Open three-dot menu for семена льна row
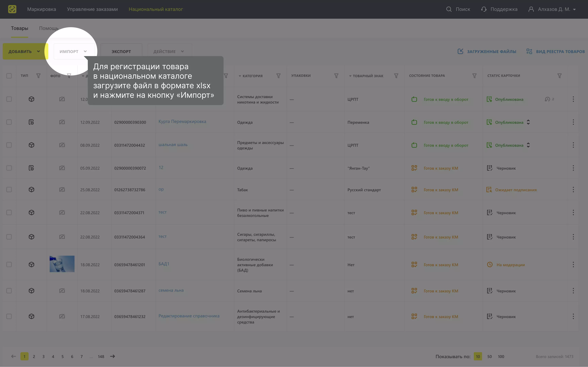The height and width of the screenshot is (367, 588). (573, 291)
